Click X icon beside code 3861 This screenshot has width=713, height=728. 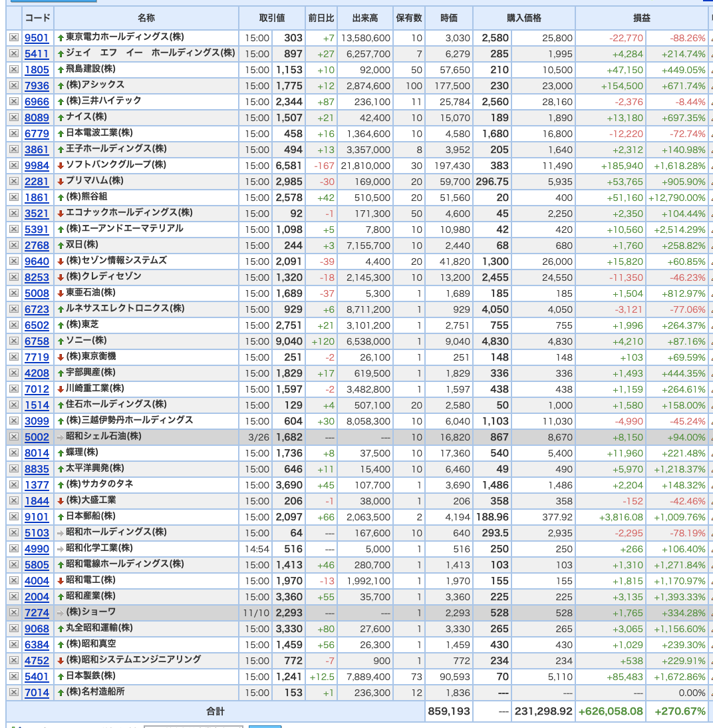(x=14, y=150)
